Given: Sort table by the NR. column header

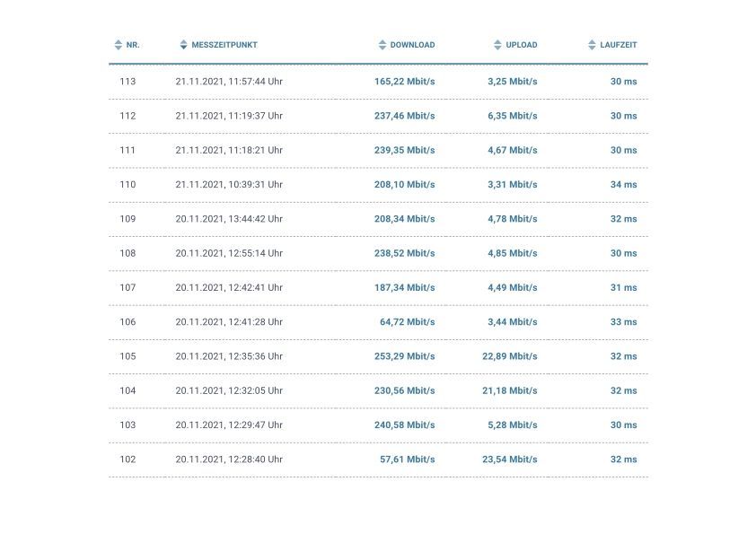Looking at the screenshot, I should (133, 45).
